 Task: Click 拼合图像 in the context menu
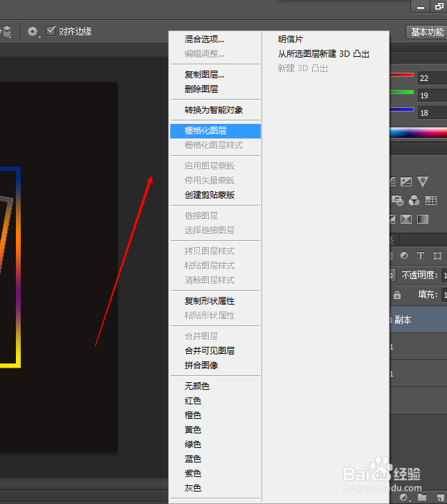point(201,365)
